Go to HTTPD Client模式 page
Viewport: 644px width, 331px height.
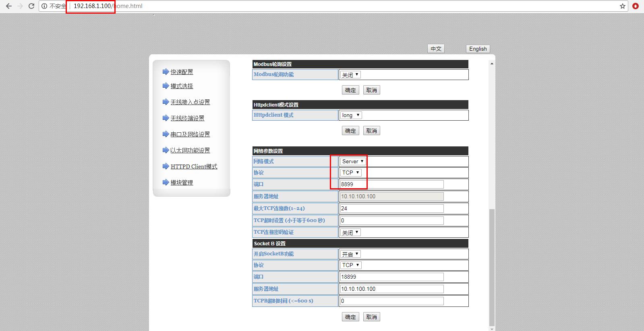coord(194,167)
